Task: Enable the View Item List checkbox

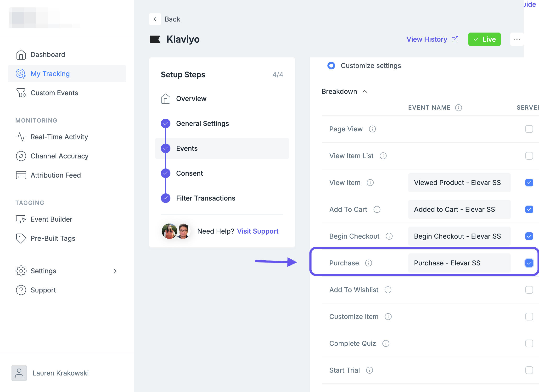Action: click(529, 156)
